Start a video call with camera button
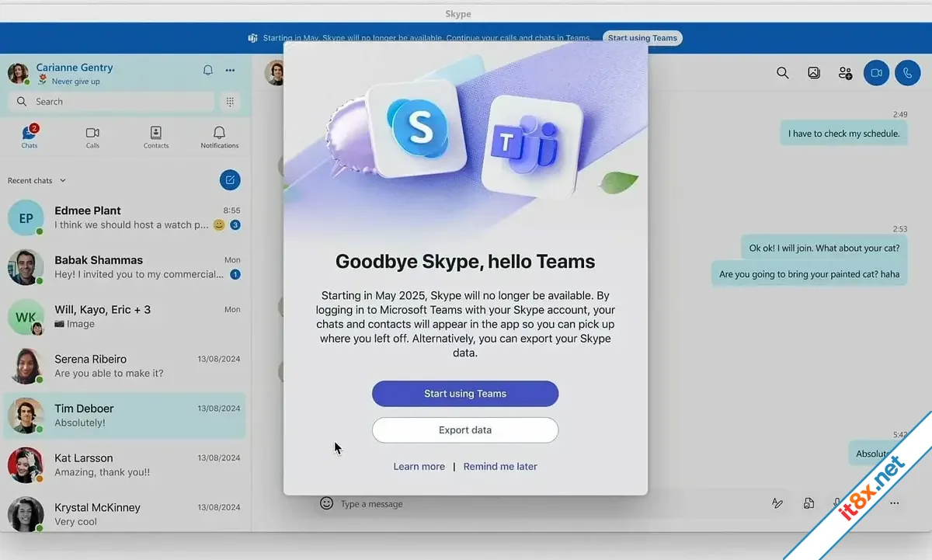This screenshot has width=932, height=560. [877, 73]
